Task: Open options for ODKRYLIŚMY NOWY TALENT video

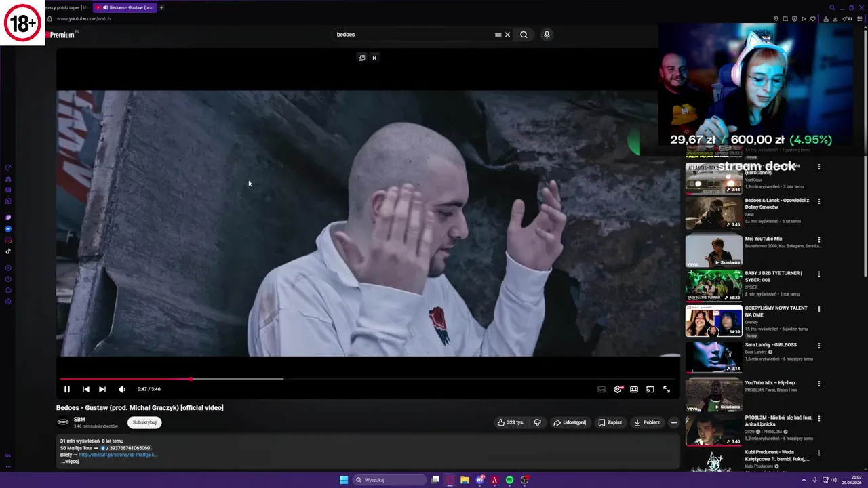Action: 818,309
